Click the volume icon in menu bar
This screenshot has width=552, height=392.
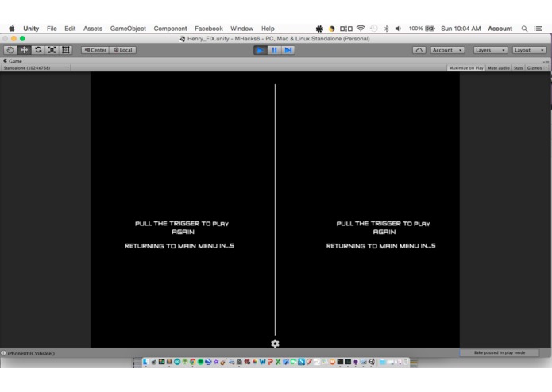pyautogui.click(x=398, y=29)
